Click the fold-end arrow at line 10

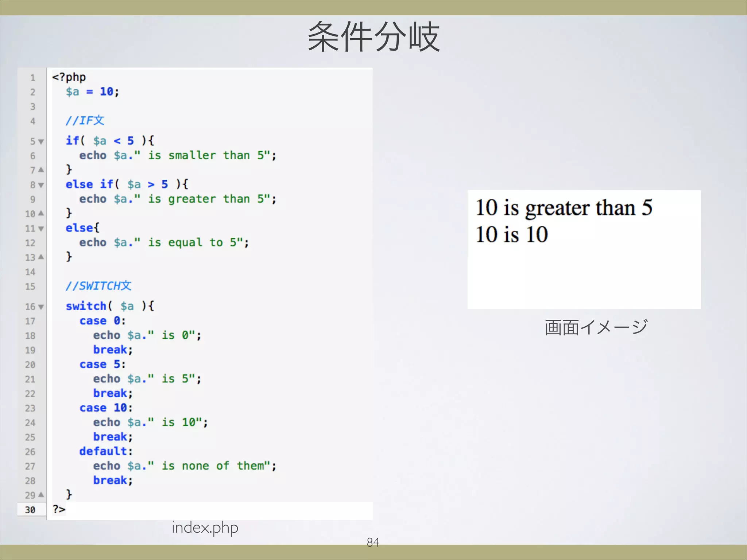click(x=41, y=213)
